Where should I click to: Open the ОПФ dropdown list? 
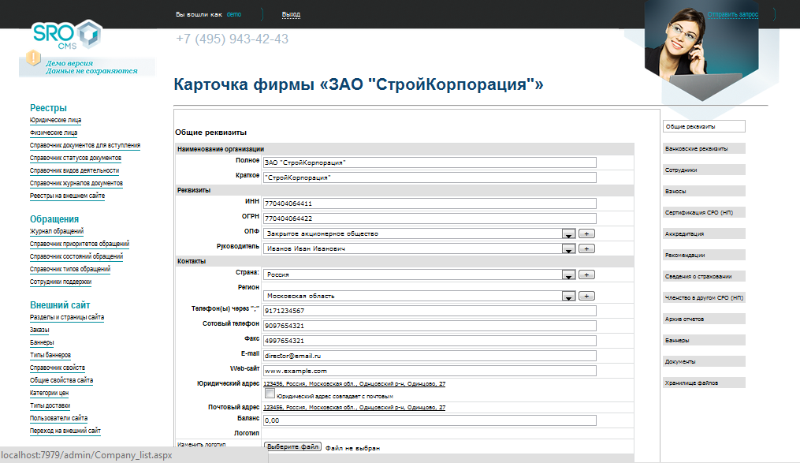(567, 233)
